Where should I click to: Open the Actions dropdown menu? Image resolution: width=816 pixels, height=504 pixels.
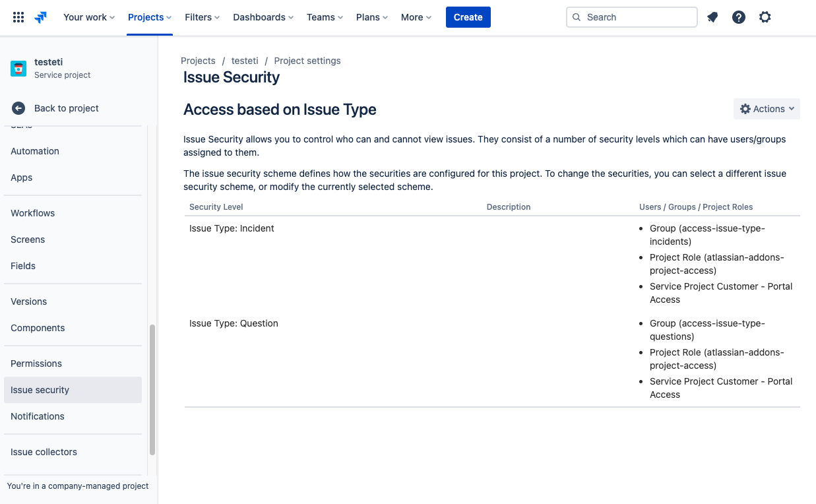(767, 109)
